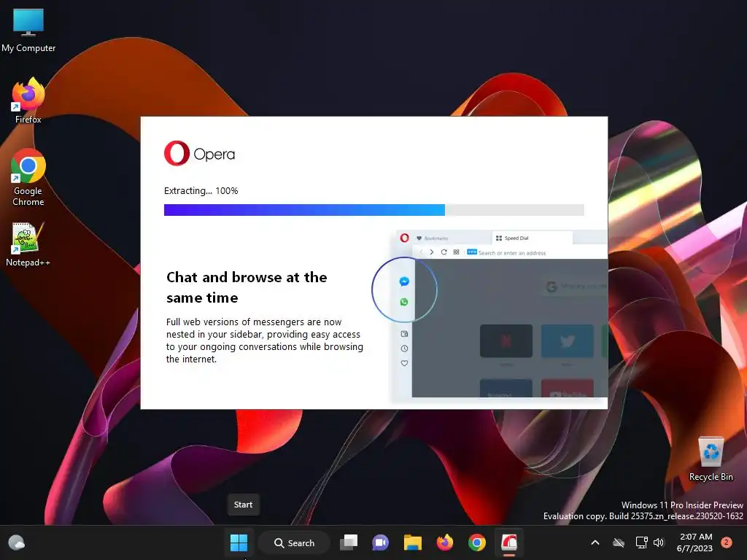Click the snapshot icon in preview sidebar
Image resolution: width=747 pixels, height=560 pixels.
(x=404, y=334)
